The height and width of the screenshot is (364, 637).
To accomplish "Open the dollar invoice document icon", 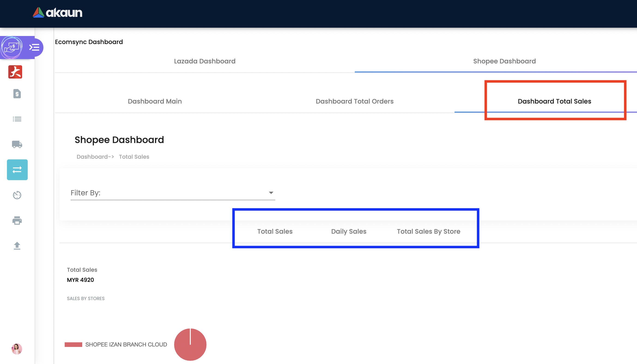I will coord(17,94).
